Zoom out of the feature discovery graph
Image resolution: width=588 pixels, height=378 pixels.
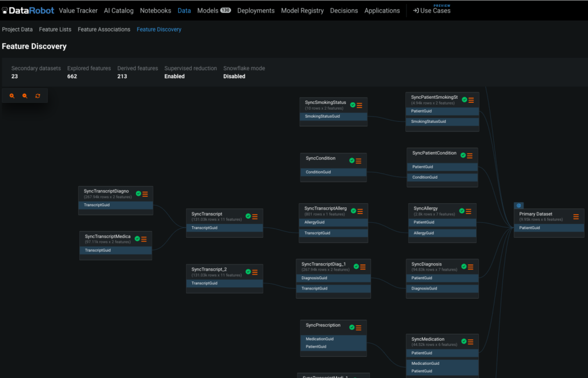[25, 96]
